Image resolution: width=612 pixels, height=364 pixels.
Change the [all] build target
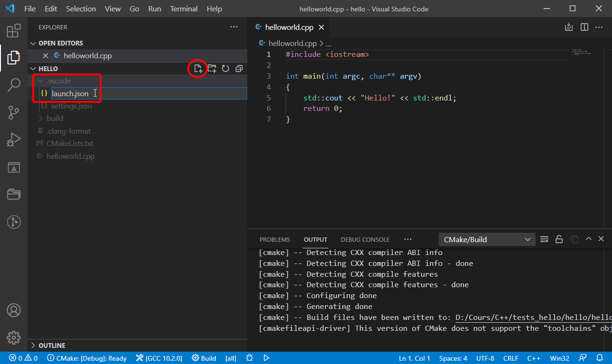231,358
